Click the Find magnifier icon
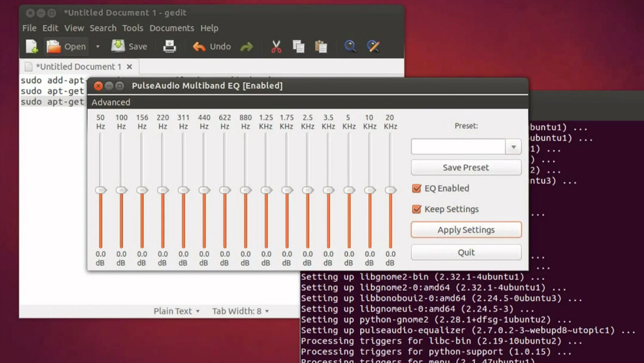 [350, 46]
